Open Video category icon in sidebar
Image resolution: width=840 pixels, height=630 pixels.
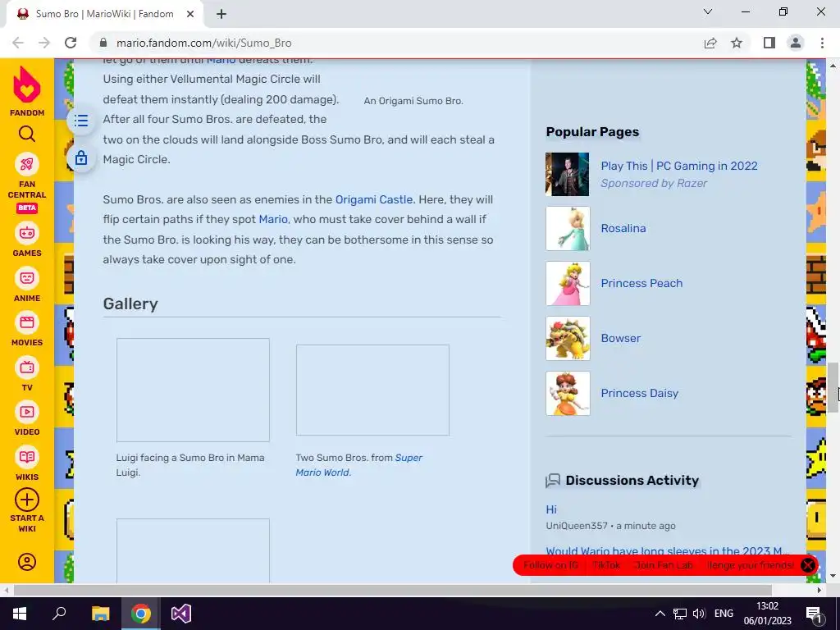(x=27, y=412)
